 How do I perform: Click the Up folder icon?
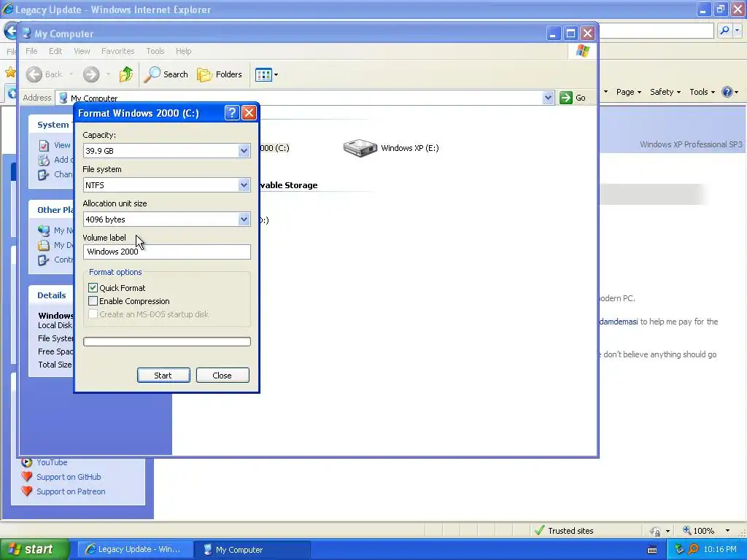126,74
